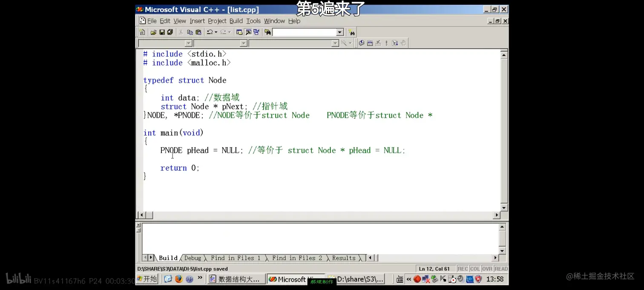The width and height of the screenshot is (644, 290).
Task: Click the Paste clipboard icon
Action: (x=198, y=32)
